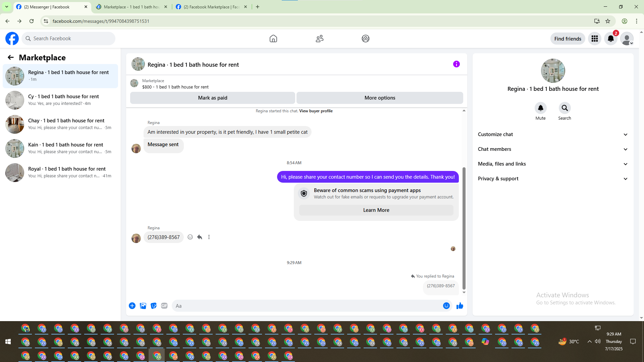Choose a GIF from the composer
The width and height of the screenshot is (644, 362).
point(164,306)
